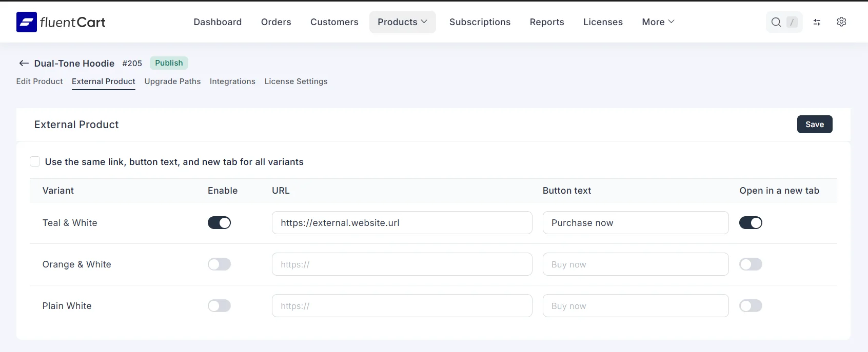868x352 pixels.
Task: Switch to the Edit Product tab
Action: 40,81
